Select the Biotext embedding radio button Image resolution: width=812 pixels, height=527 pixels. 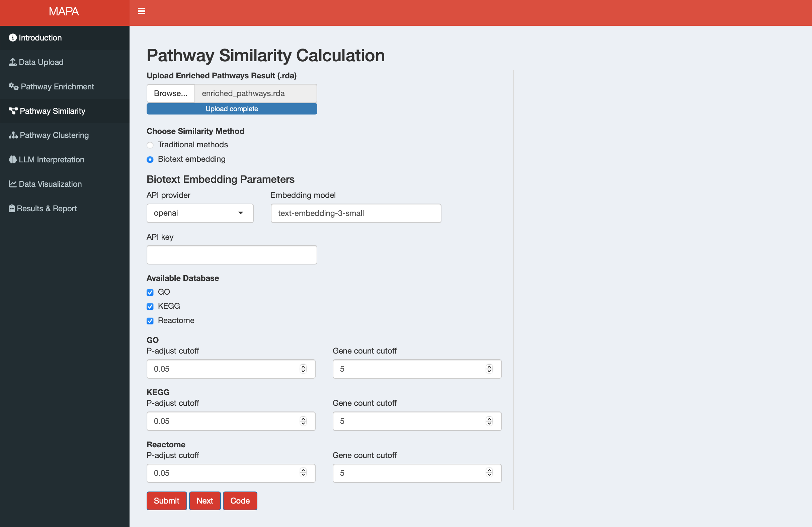(150, 159)
